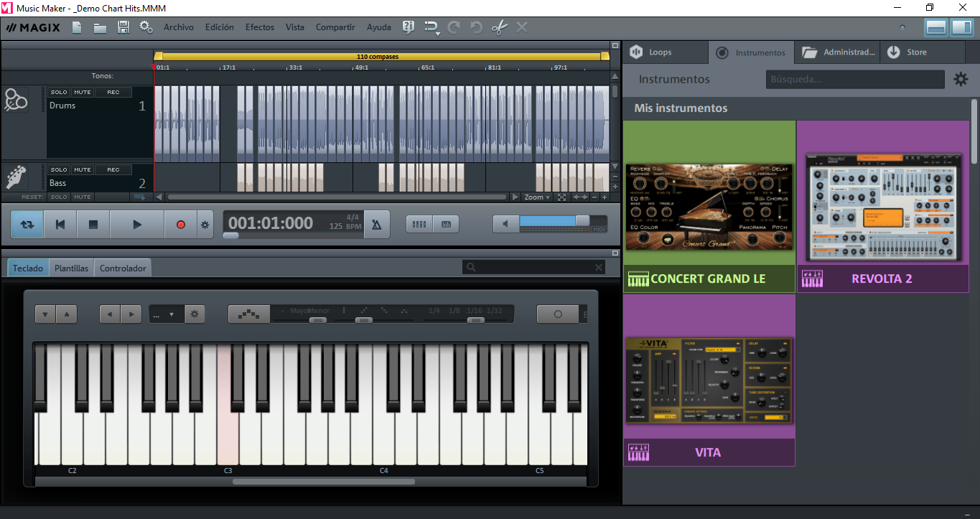The height and width of the screenshot is (519, 980).
Task: Switch to the keyboard view icon in transport
Action: click(x=446, y=224)
